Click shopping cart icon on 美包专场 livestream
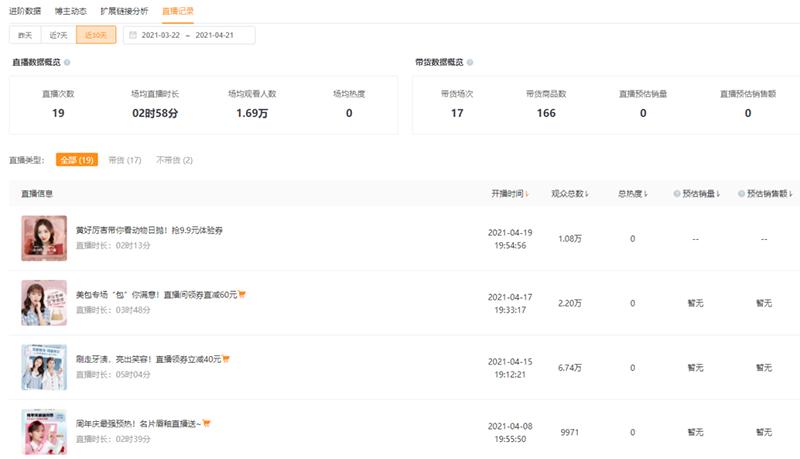This screenshot has height=459, width=800. pyautogui.click(x=242, y=294)
